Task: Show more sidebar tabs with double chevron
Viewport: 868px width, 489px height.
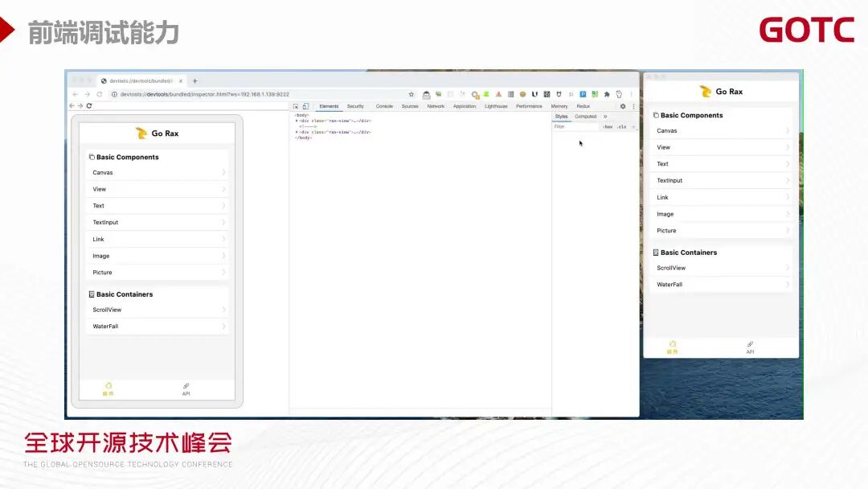Action: (605, 117)
